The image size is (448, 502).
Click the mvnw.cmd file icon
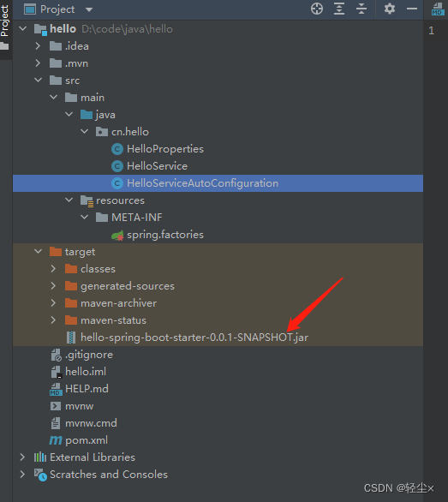(x=56, y=423)
